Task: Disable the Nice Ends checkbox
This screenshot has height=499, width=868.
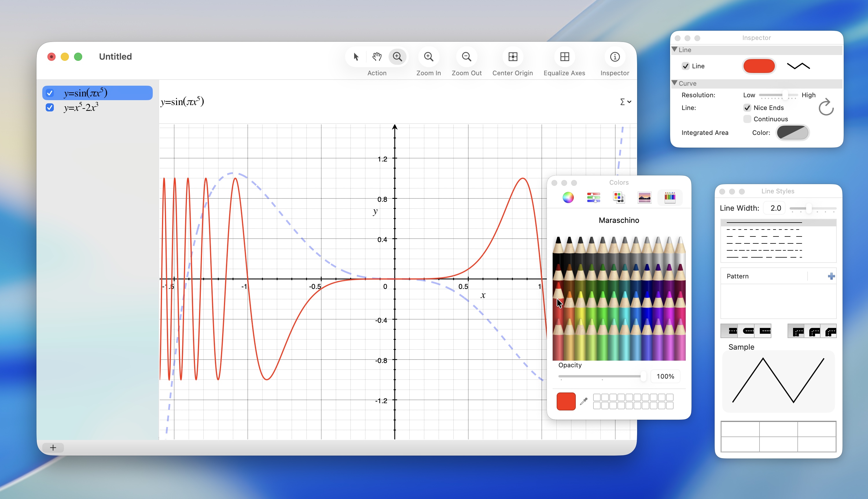Action: pyautogui.click(x=747, y=108)
